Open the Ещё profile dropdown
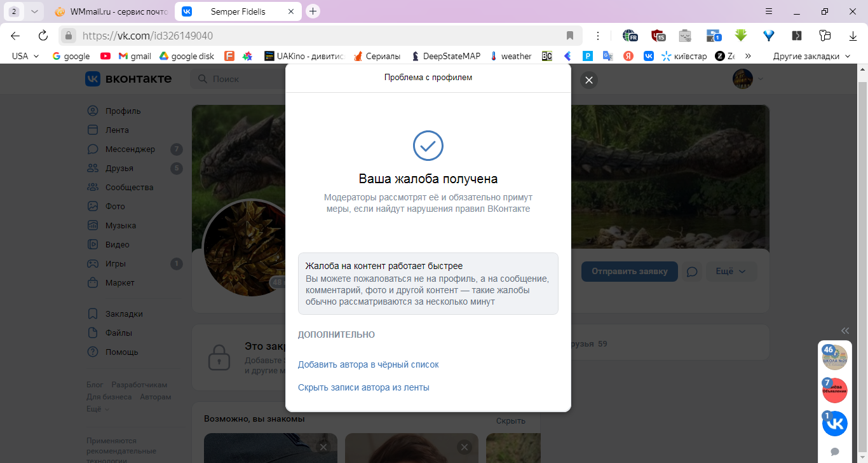Image resolution: width=868 pixels, height=463 pixels. point(731,271)
